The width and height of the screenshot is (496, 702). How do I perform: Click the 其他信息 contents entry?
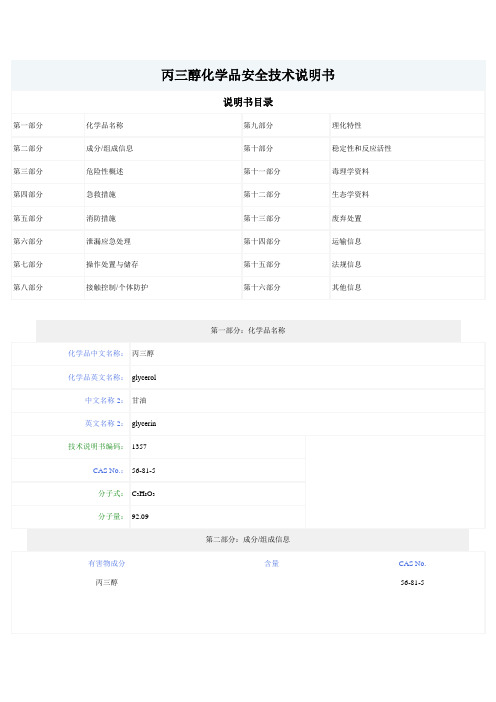coord(346,287)
